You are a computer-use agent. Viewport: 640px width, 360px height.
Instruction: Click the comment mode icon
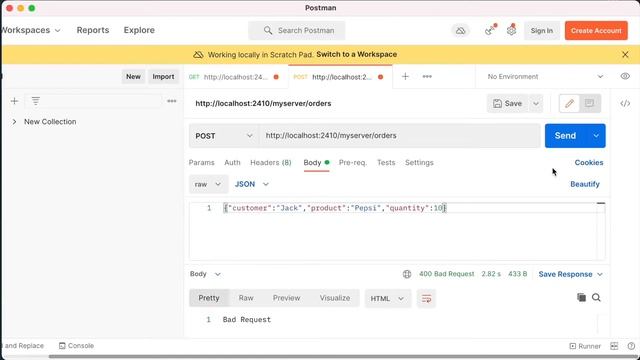(589, 103)
